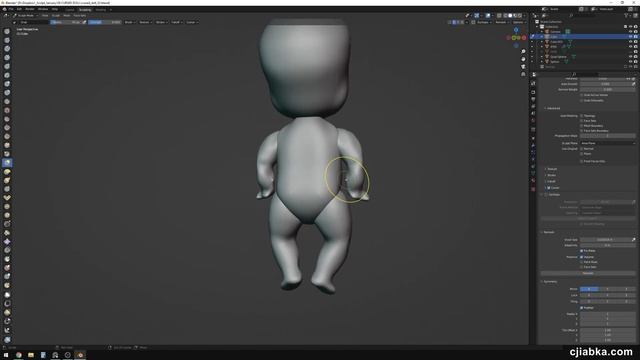Select the highlighted Grab brush tool
The image size is (640, 360).
7,162
